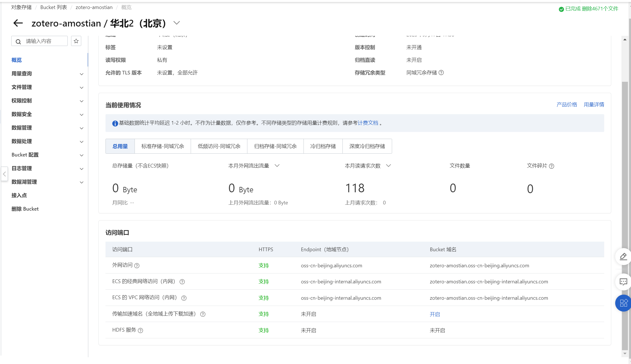The image size is (631, 364).
Task: Expand 数据湖管理 sidebar section
Action: pyautogui.click(x=82, y=182)
